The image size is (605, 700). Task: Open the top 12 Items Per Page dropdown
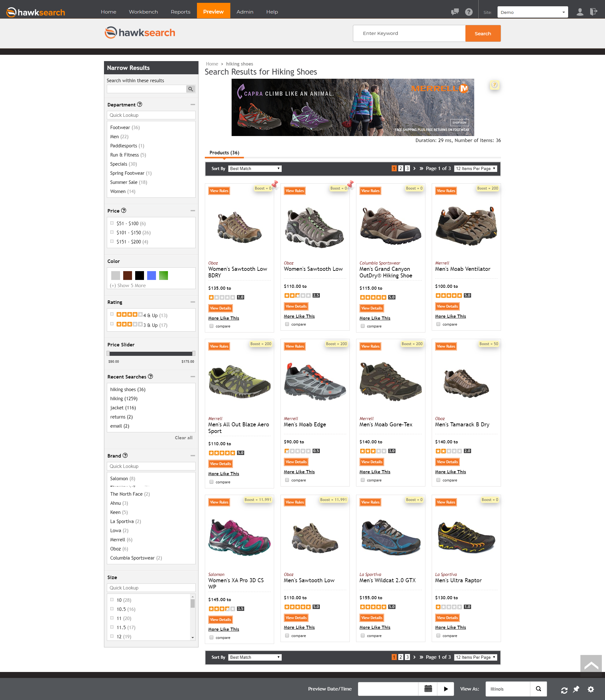pyautogui.click(x=475, y=168)
